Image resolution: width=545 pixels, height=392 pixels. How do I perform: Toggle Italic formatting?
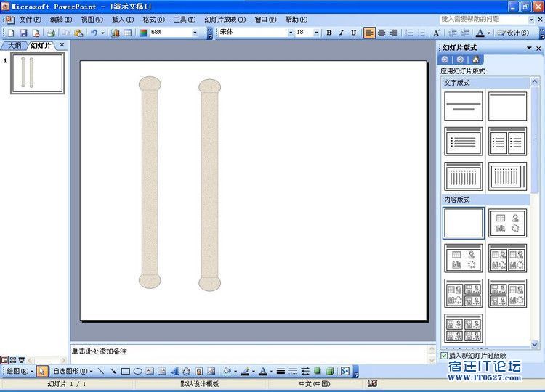click(x=342, y=33)
